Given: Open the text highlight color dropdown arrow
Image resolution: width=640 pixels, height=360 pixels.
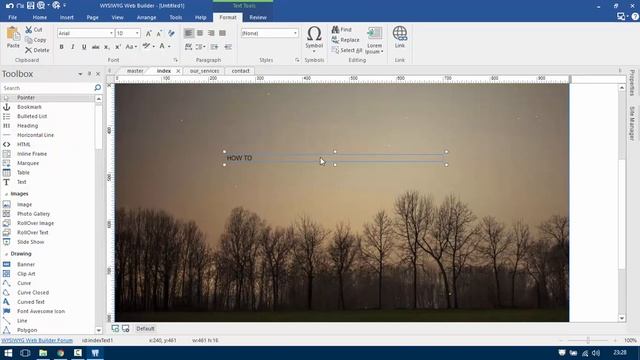Looking at the screenshot, I should (x=153, y=47).
